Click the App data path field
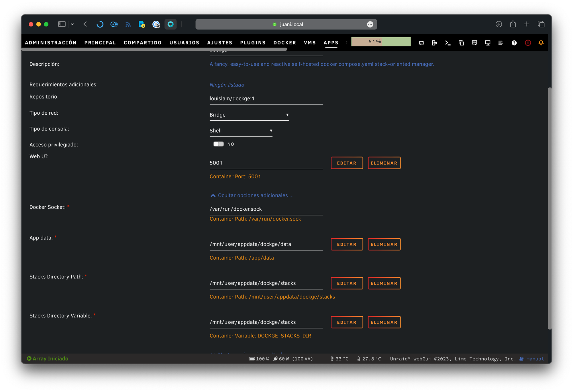Screen dimensions: 573x392 click(x=266, y=244)
